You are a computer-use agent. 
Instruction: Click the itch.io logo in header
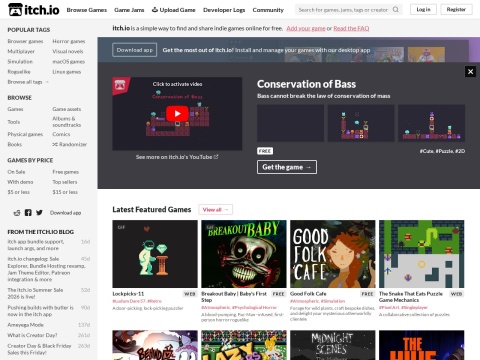tap(34, 10)
